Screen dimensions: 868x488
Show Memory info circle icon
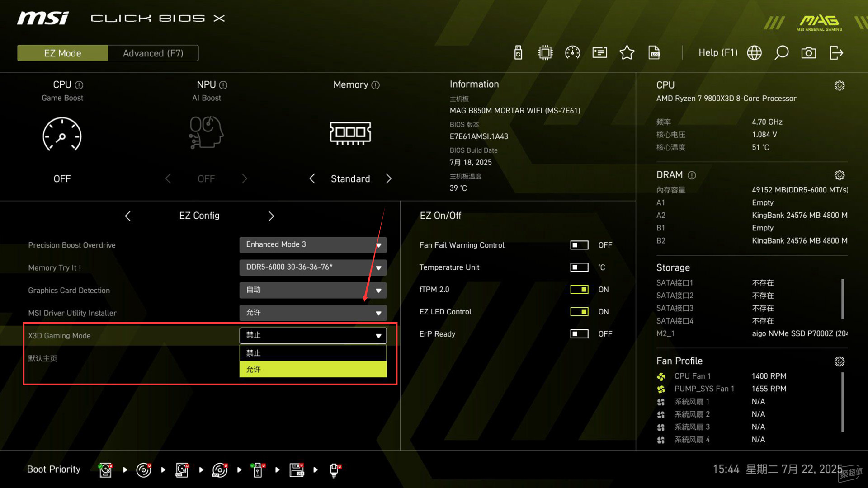[375, 85]
